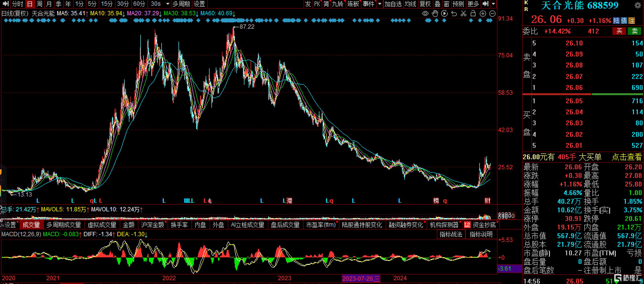Switch to 分时 intraday tab
Viewport: 644px width, 284px height.
pyautogui.click(x=17, y=4)
